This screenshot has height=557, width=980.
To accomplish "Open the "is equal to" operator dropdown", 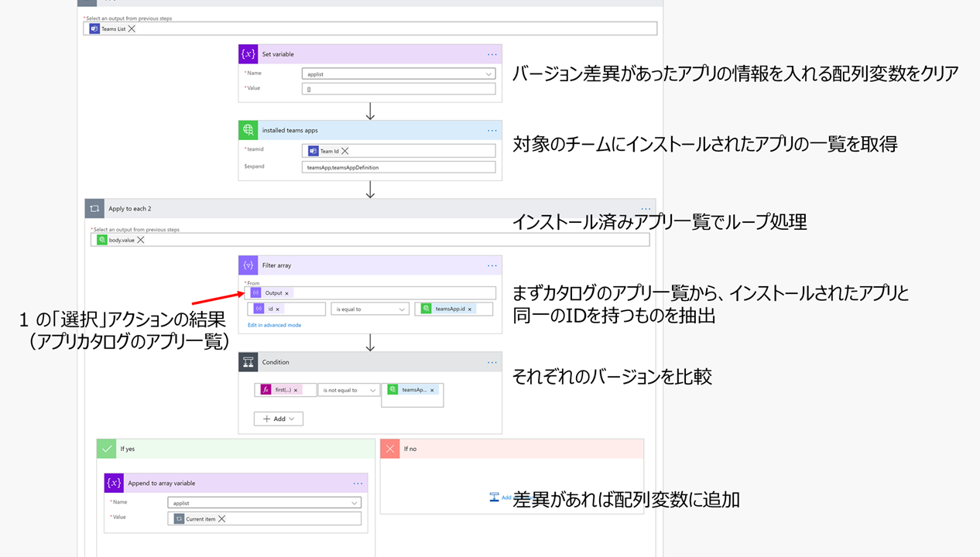I will pos(369,309).
